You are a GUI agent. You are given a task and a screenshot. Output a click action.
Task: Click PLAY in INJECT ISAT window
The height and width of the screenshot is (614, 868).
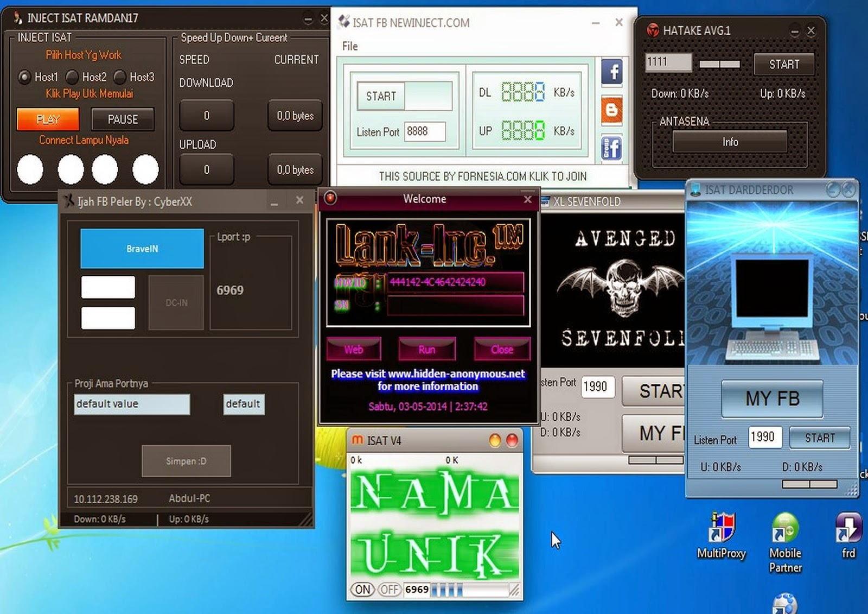coord(48,119)
